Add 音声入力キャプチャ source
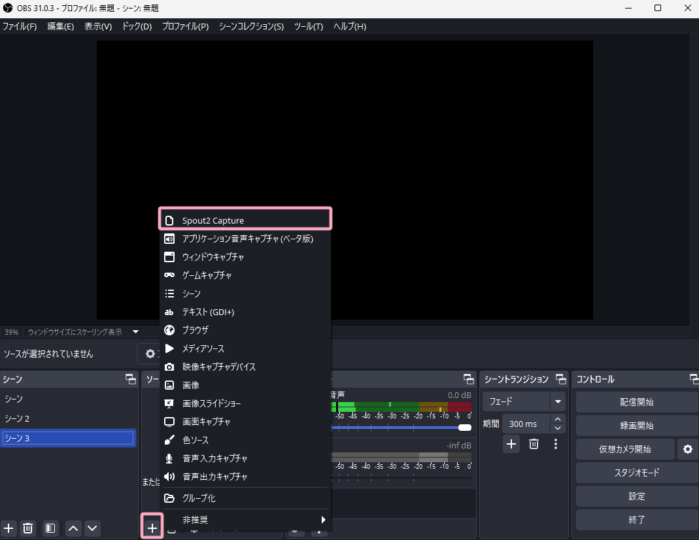 (245, 458)
